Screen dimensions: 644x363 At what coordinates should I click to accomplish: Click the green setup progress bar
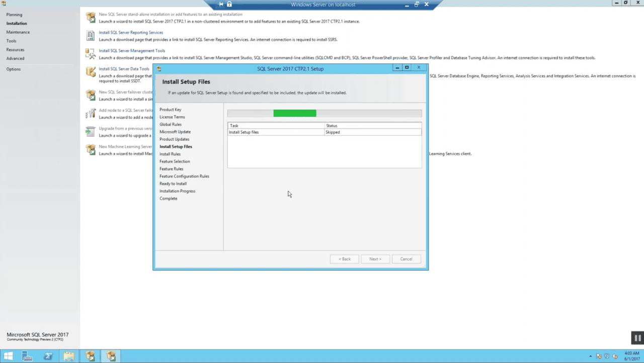click(x=295, y=113)
